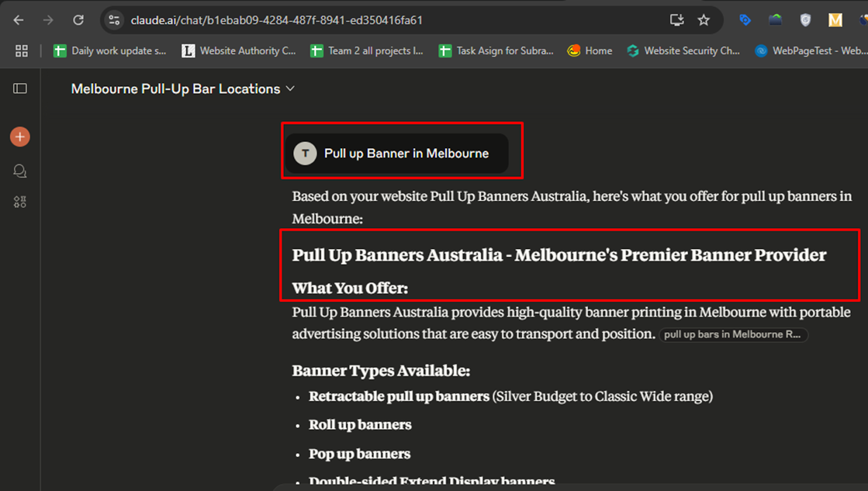This screenshot has height=491, width=868.
Task: Reload the current page
Action: click(79, 20)
